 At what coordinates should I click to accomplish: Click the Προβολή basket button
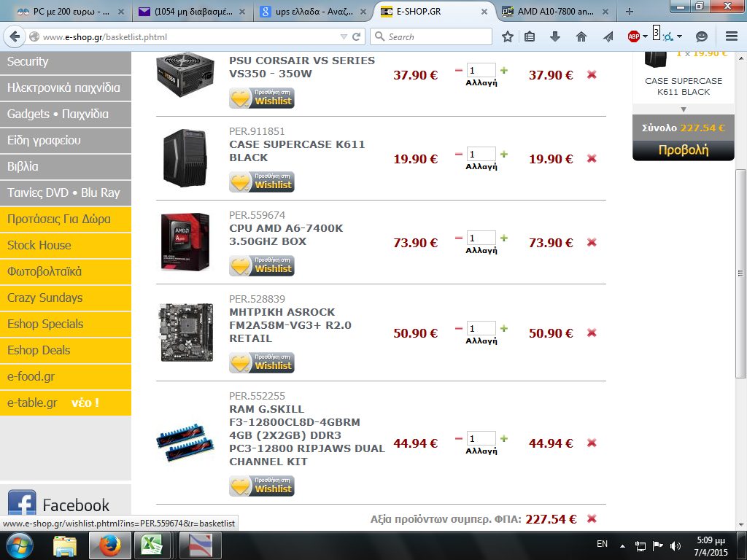point(683,150)
